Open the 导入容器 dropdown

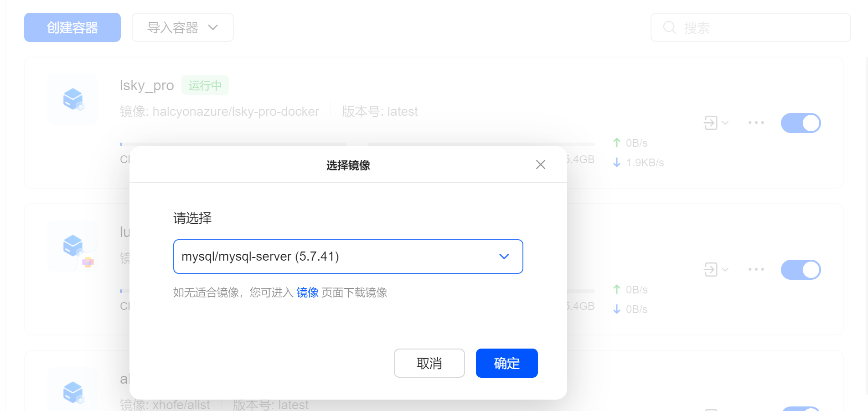[x=182, y=27]
